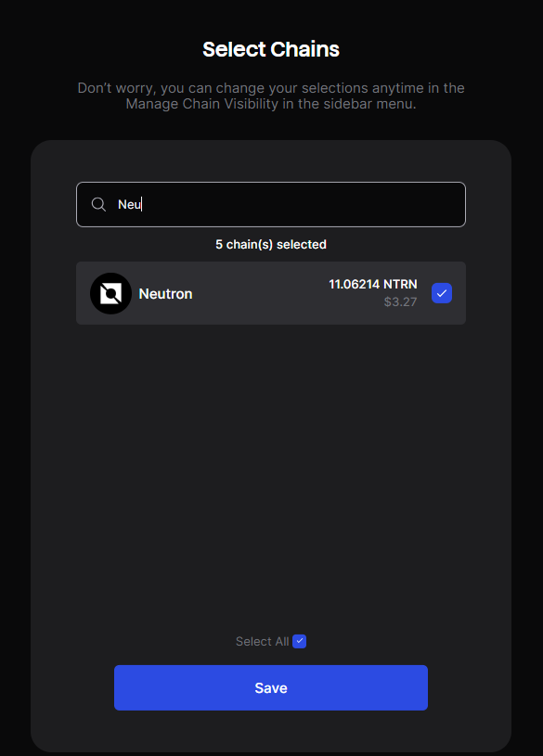The image size is (543, 756).
Task: Click the Don't worry description line
Action: [271, 88]
